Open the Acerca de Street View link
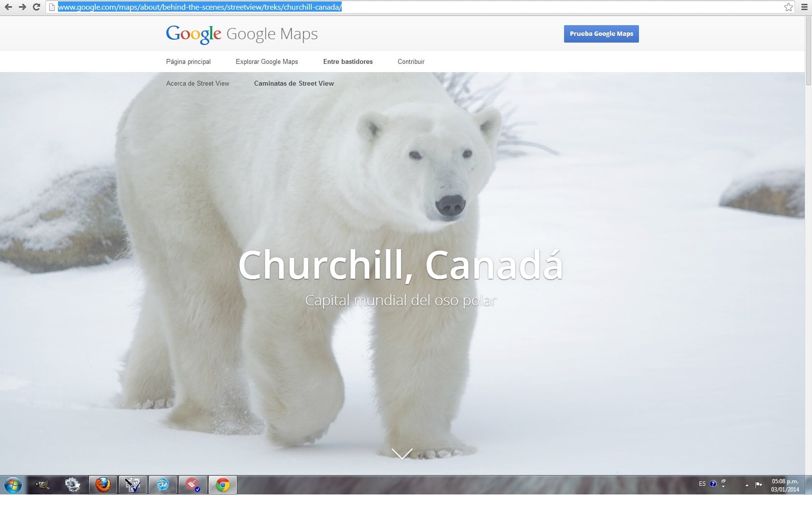 pos(198,84)
